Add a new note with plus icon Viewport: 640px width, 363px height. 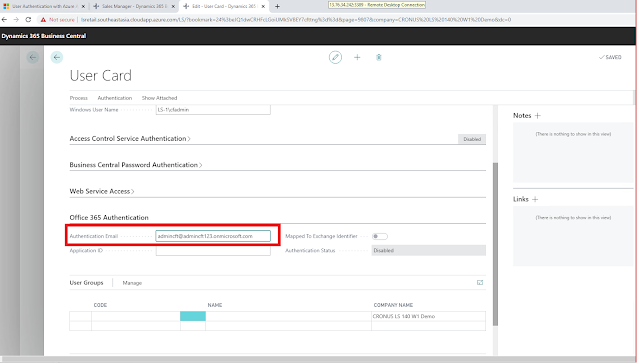pyautogui.click(x=538, y=116)
